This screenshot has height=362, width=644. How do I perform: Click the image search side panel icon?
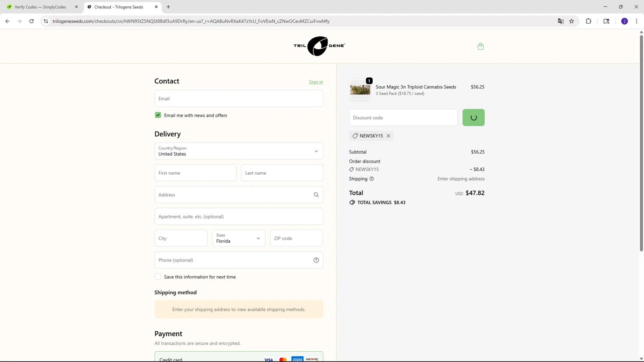click(x=606, y=21)
